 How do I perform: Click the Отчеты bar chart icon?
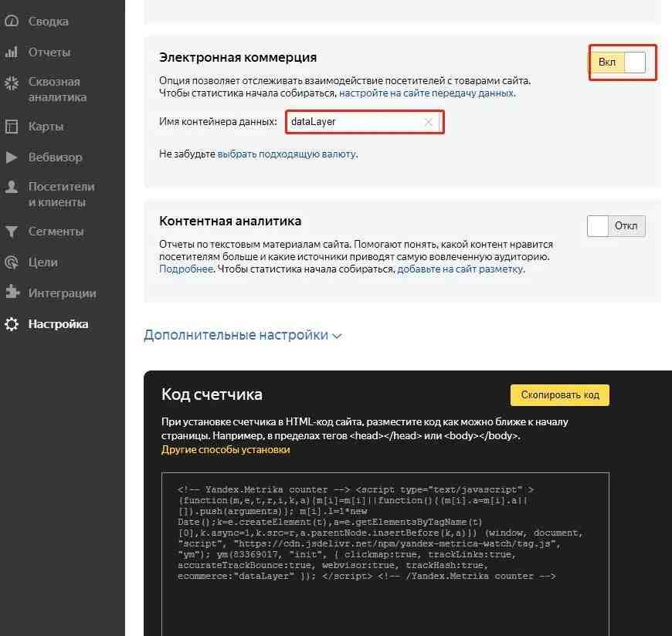click(x=12, y=52)
